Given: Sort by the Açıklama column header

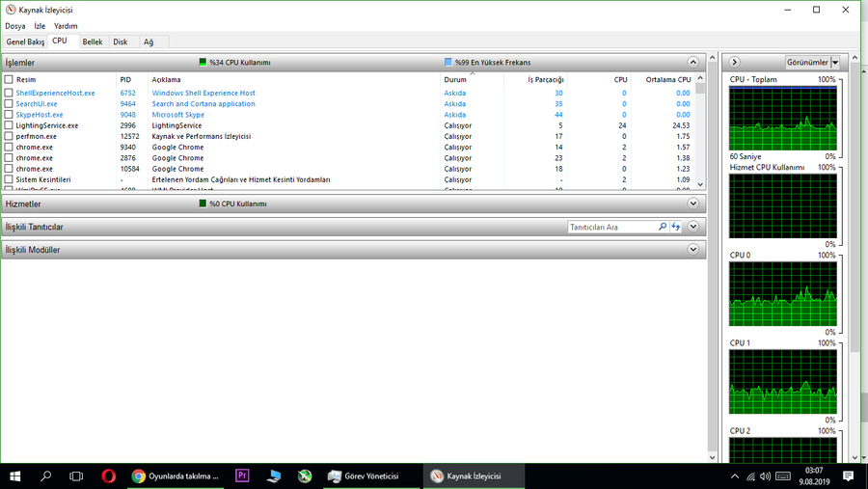Looking at the screenshot, I should point(294,80).
